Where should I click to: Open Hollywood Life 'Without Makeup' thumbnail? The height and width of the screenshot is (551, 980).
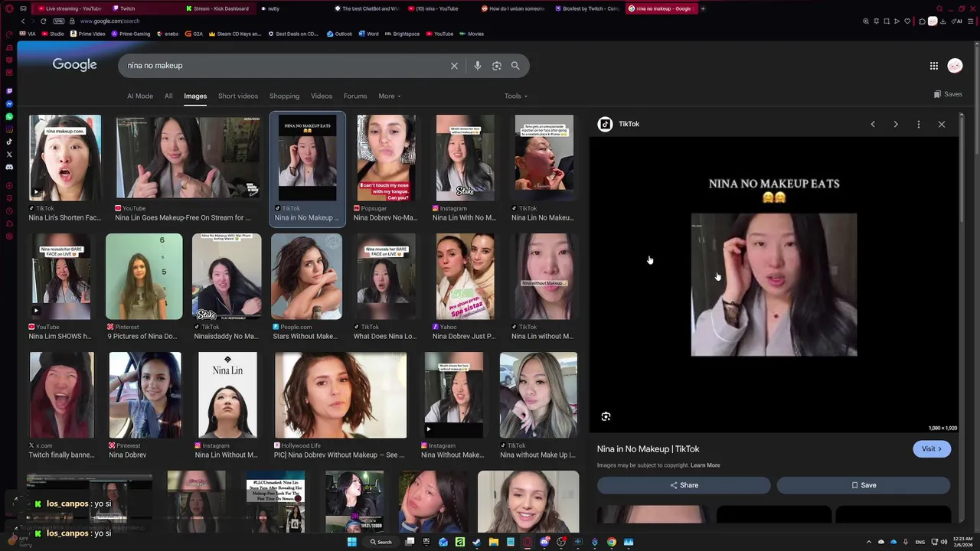pos(341,395)
